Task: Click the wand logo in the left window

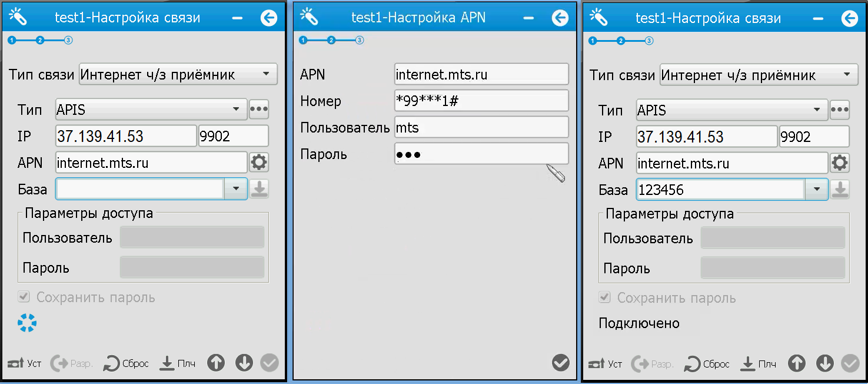Action: click(x=18, y=16)
